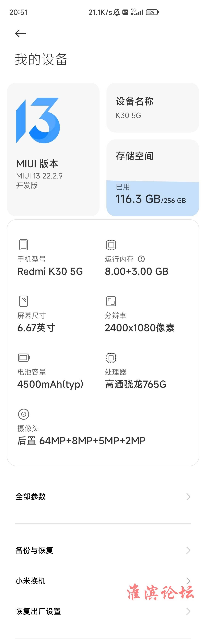Tap the 后置 64MP+8MP+5MP+2MP camera spec
The image size is (206, 644).
[x=81, y=441]
